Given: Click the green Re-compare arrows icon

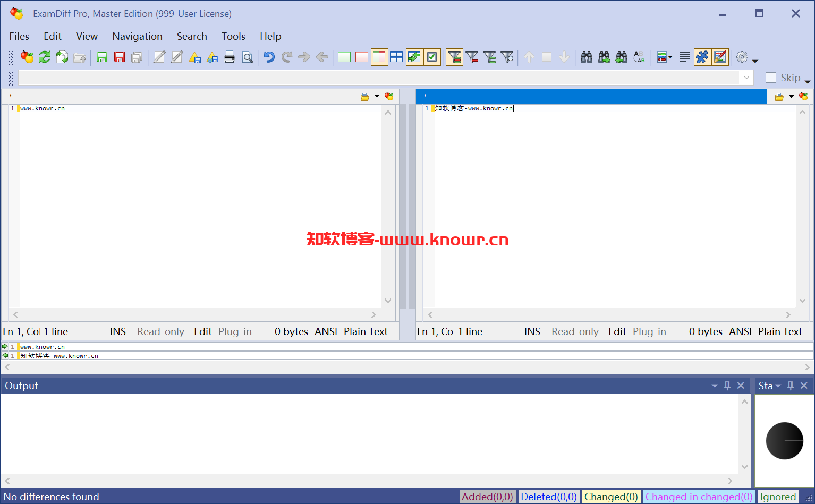Looking at the screenshot, I should [x=45, y=57].
